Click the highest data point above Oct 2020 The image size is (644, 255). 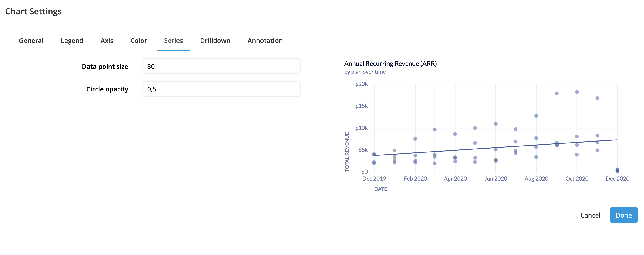coord(577,92)
